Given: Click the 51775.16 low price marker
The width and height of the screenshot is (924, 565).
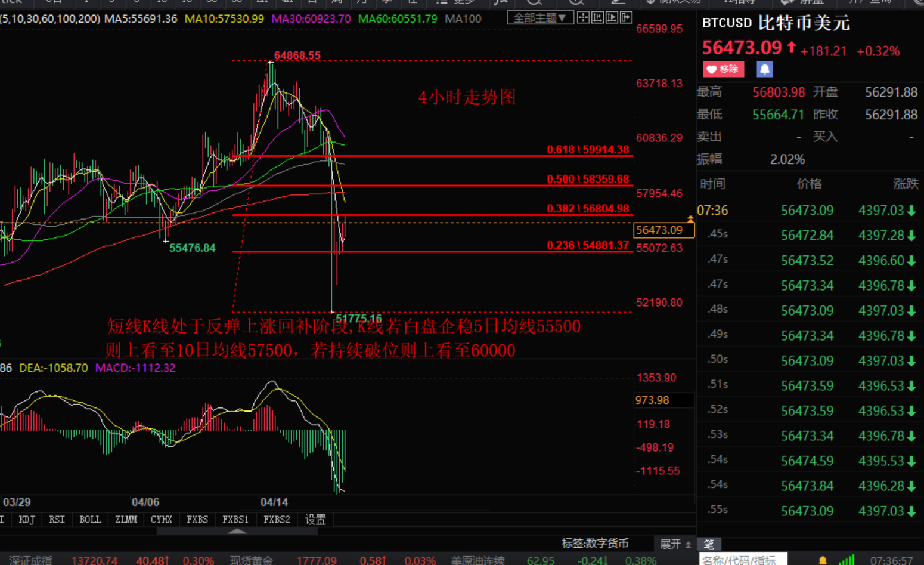Looking at the screenshot, I should click(x=359, y=319).
